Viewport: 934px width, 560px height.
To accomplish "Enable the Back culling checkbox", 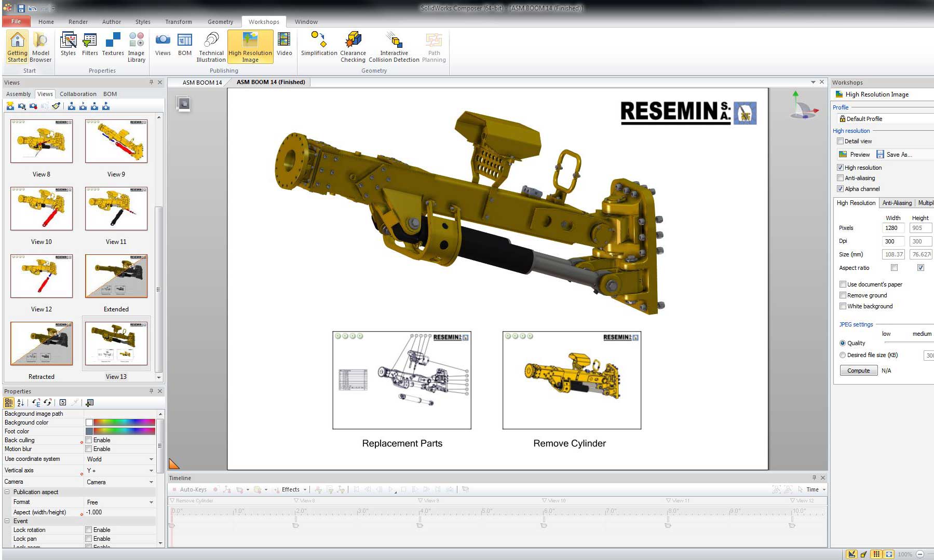I will pos(89,440).
